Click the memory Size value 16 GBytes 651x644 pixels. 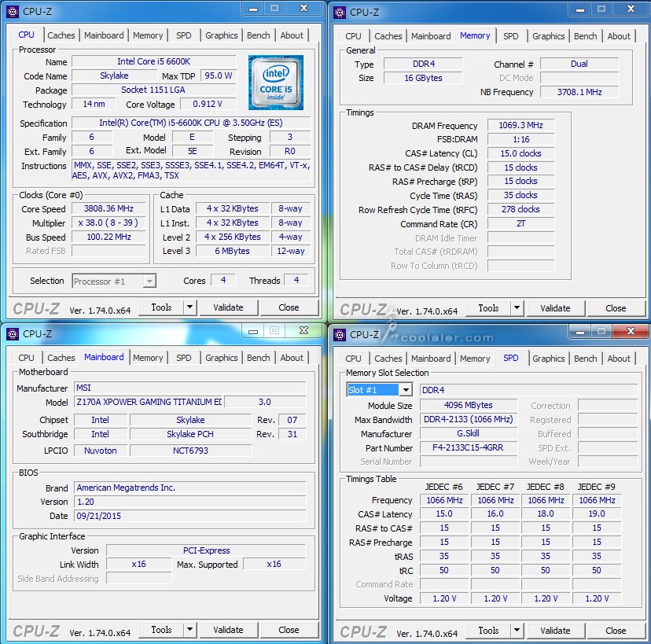423,78
